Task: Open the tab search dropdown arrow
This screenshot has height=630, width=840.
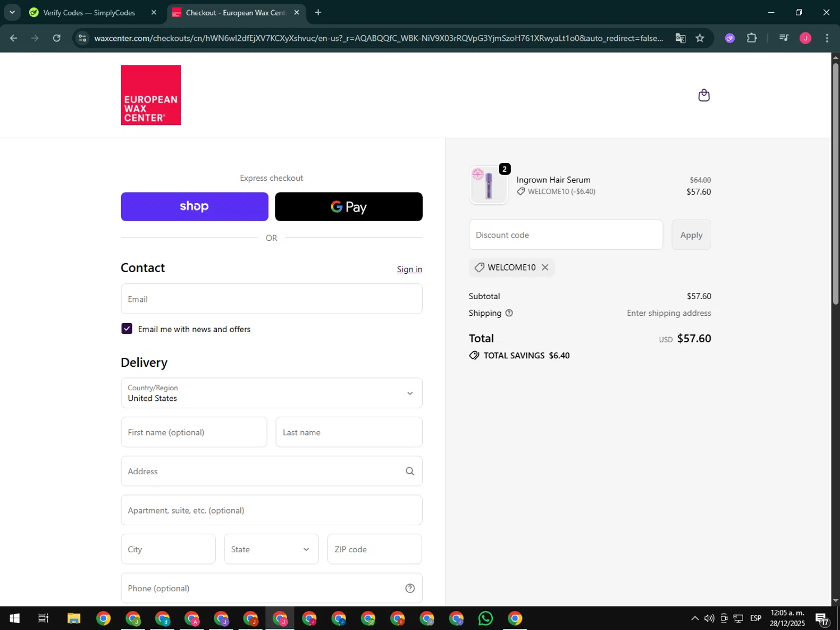Action: [12, 12]
